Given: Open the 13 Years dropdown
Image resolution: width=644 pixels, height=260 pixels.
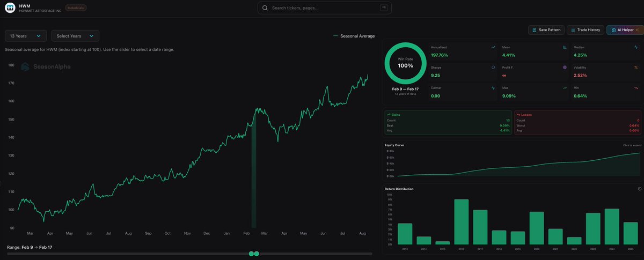Looking at the screenshot, I should click(25, 36).
